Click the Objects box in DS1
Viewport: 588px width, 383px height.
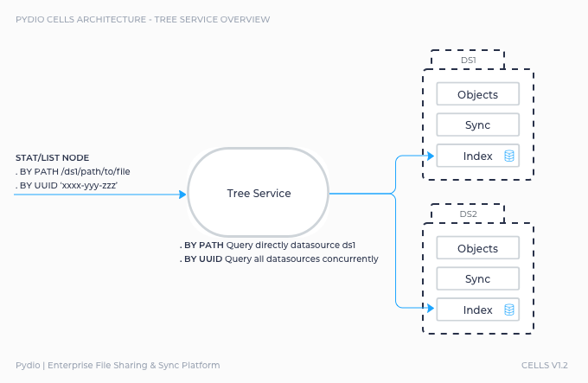pyautogui.click(x=477, y=94)
